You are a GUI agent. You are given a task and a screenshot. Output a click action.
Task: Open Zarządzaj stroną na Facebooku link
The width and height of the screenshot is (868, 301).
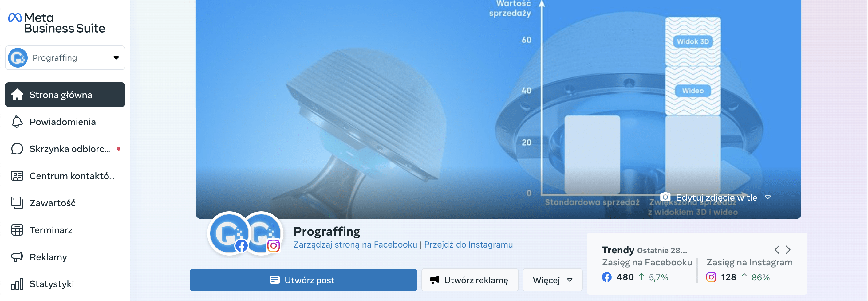[355, 245]
